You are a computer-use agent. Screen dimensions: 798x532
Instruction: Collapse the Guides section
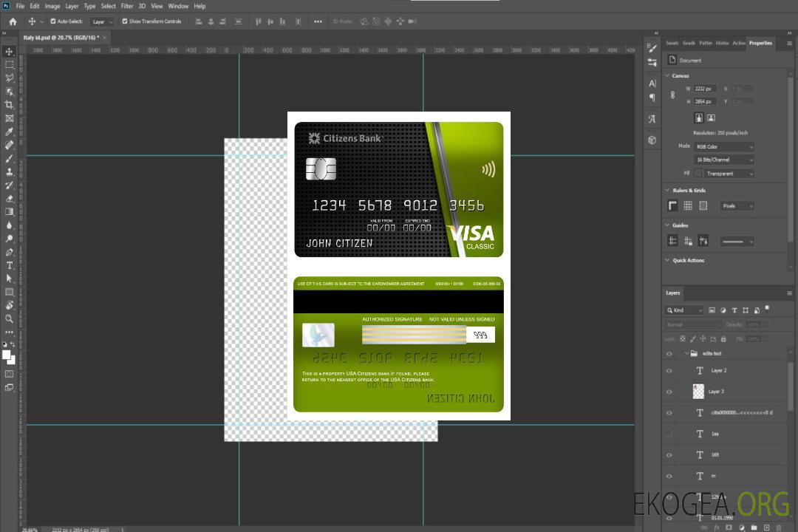coord(668,225)
